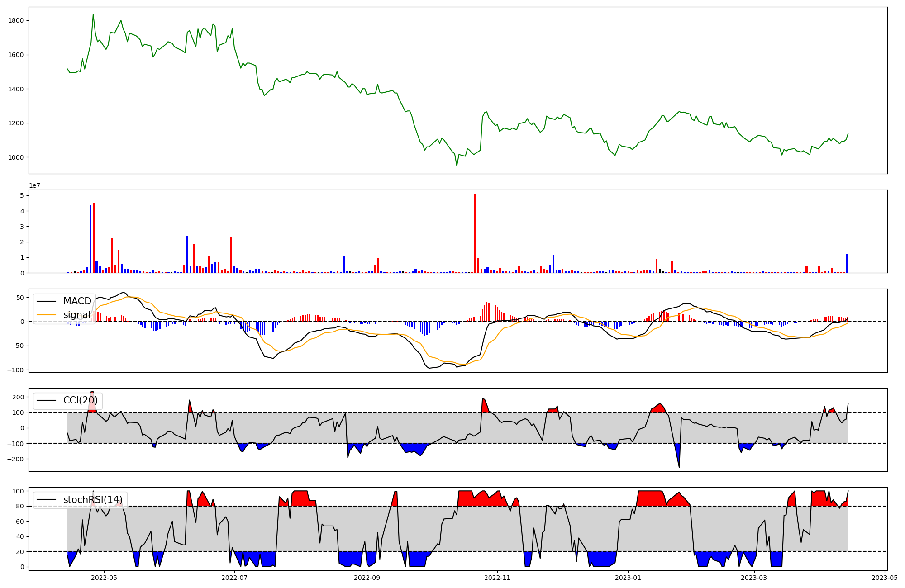This screenshot has height=588, width=905.
Task: Click the 200 tick on CCI axis
Action: 18,397
